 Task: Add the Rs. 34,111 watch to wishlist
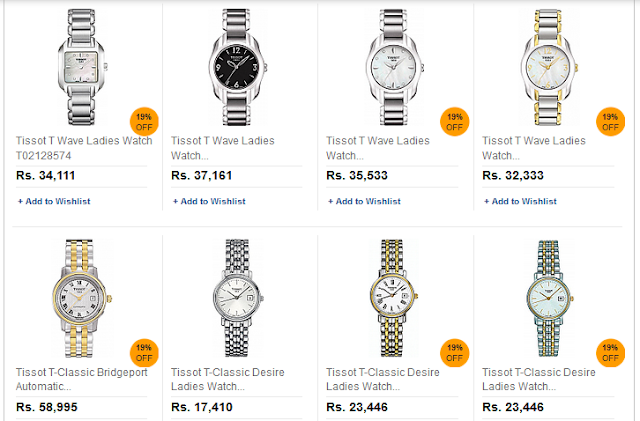click(54, 201)
